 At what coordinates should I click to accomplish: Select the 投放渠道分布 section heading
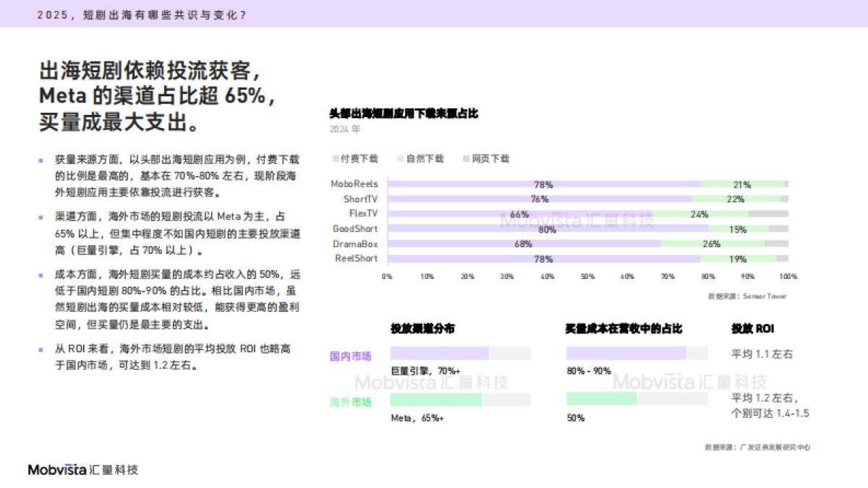click(424, 329)
